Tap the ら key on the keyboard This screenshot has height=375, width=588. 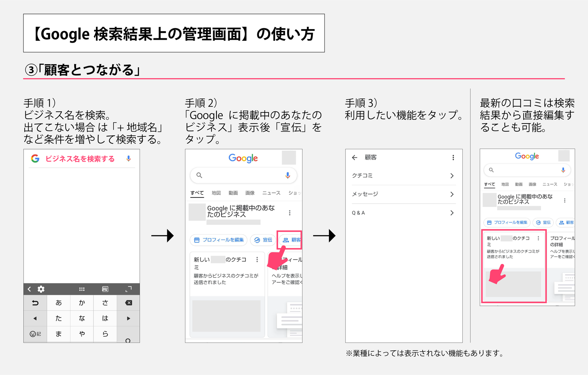(105, 334)
